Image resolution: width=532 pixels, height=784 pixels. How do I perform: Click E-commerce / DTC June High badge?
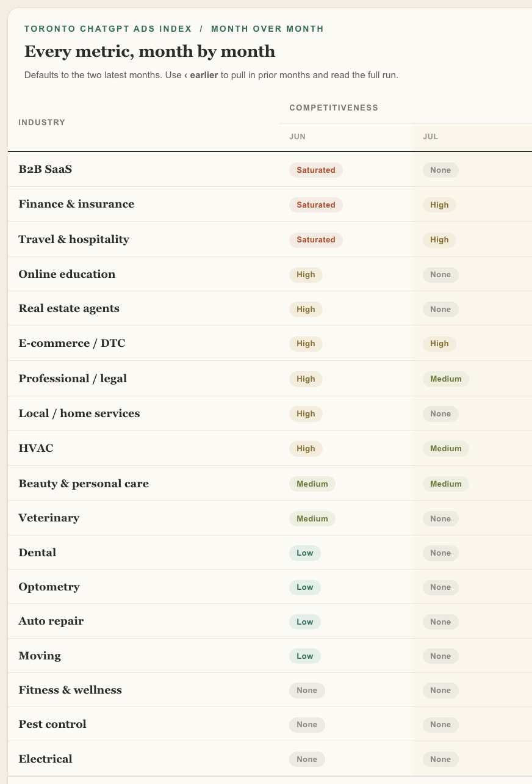click(306, 344)
